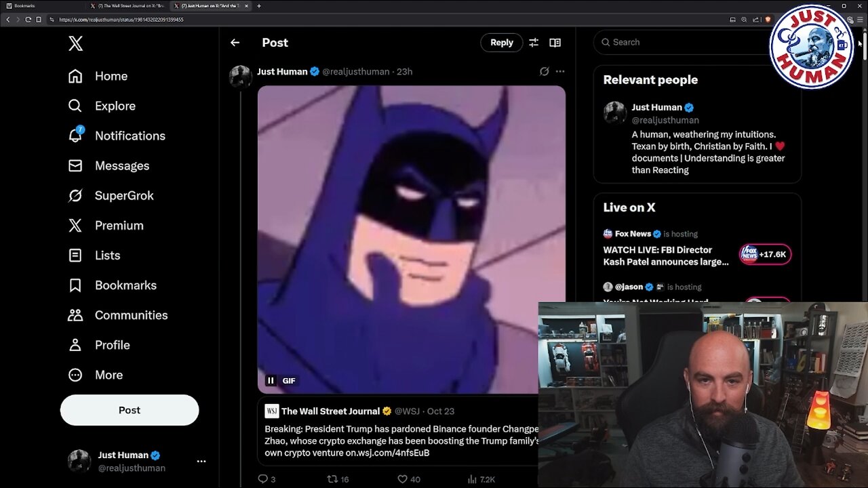Image resolution: width=868 pixels, height=488 pixels.
Task: Click the quoted post text about Binance pardon
Action: pos(401,441)
